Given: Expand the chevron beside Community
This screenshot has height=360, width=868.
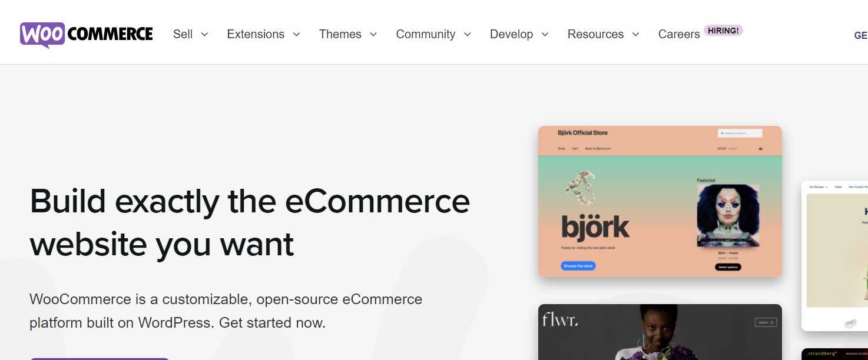Looking at the screenshot, I should 468,35.
